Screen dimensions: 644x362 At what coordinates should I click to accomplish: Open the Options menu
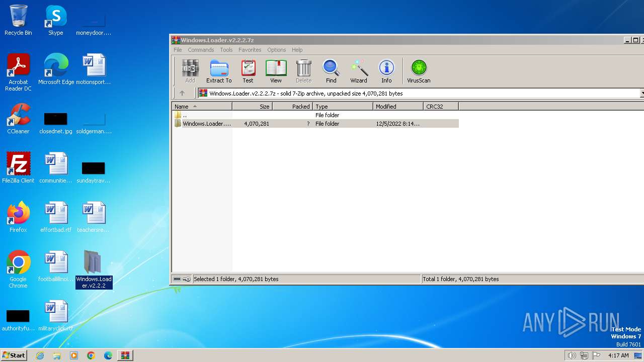(276, 50)
